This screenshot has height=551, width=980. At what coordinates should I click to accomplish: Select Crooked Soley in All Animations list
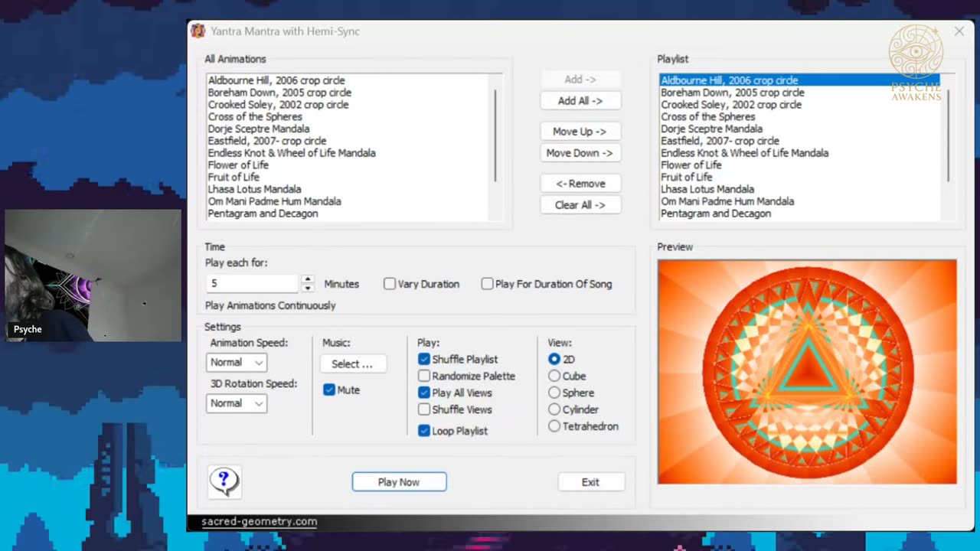(278, 105)
